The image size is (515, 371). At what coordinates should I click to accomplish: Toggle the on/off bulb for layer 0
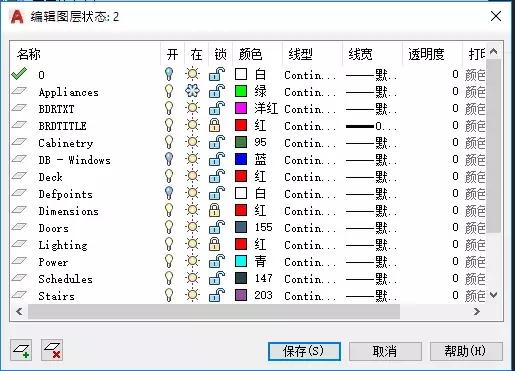(169, 74)
